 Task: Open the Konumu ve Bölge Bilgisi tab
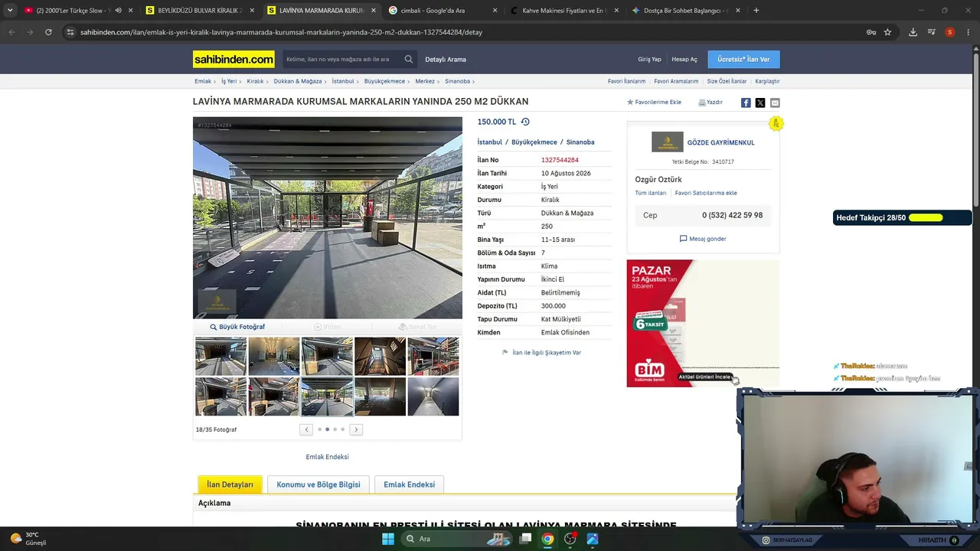point(318,484)
